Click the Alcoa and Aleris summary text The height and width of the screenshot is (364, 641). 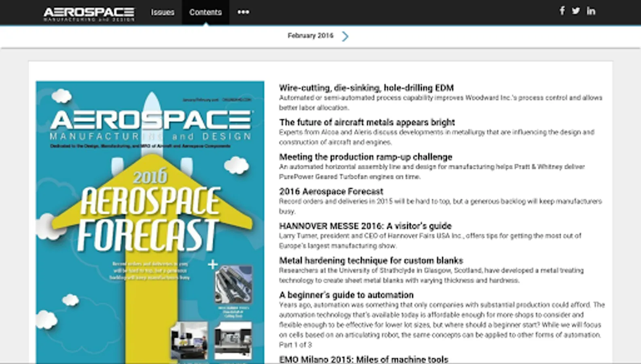coord(437,137)
